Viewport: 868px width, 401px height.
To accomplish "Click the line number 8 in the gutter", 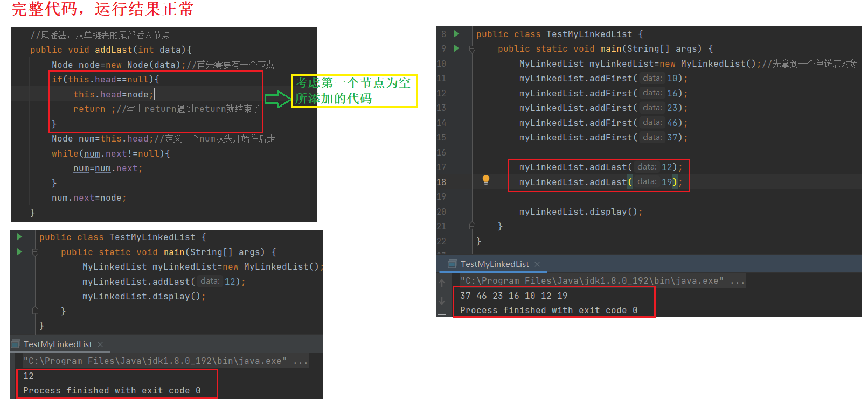I will pyautogui.click(x=443, y=34).
